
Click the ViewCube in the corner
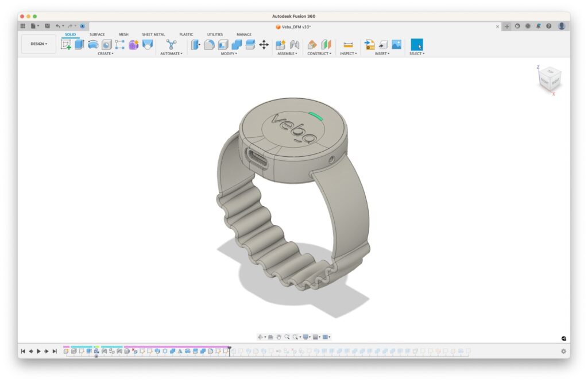[550, 79]
